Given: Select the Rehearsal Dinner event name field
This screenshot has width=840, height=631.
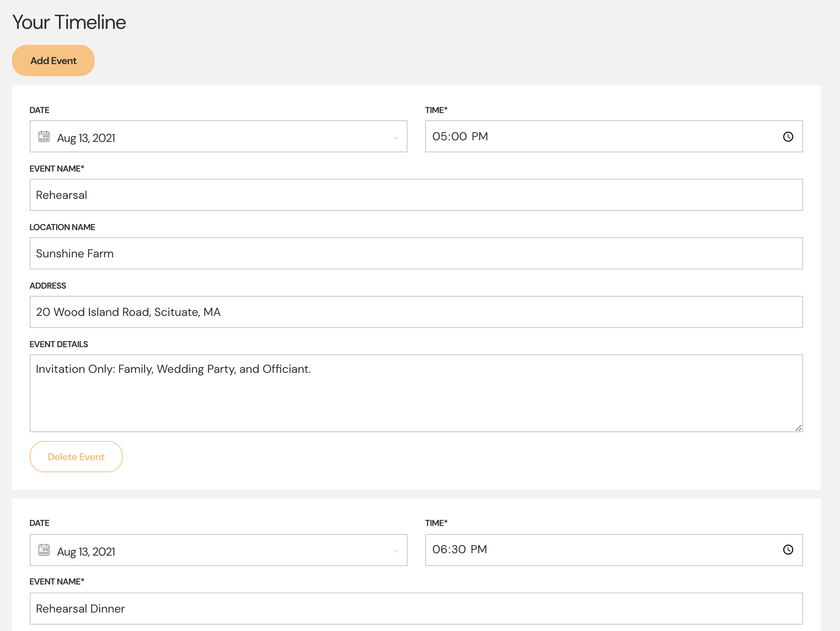Looking at the screenshot, I should click(x=416, y=609).
